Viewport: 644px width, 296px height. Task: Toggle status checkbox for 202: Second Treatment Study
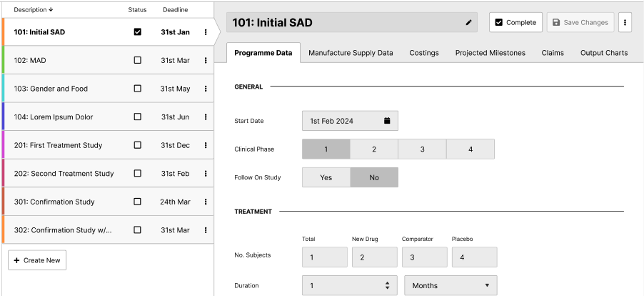pos(138,174)
